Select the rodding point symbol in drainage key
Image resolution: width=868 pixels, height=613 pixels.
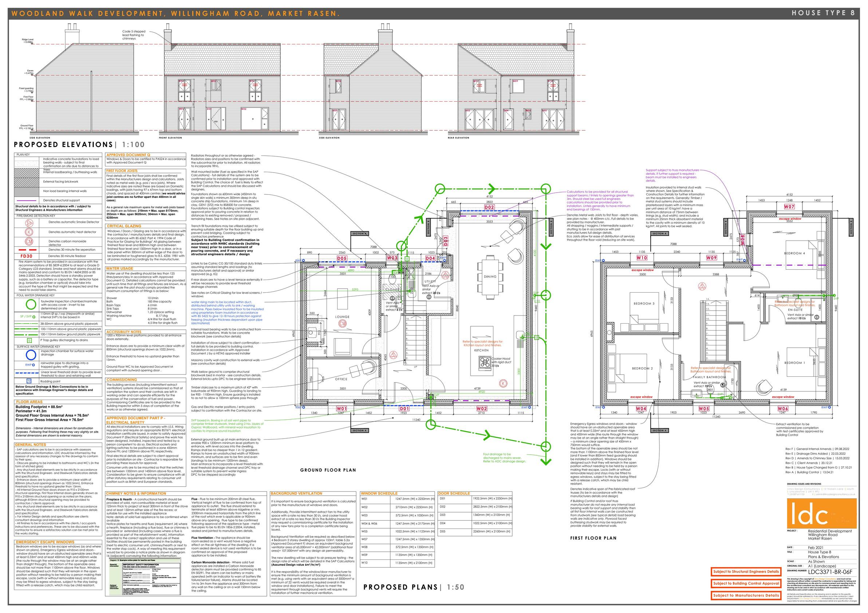click(29, 381)
